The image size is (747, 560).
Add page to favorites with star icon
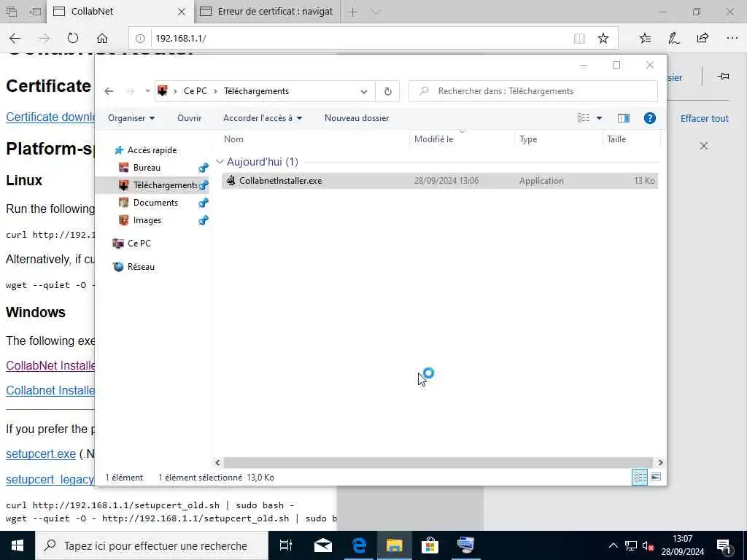click(603, 38)
